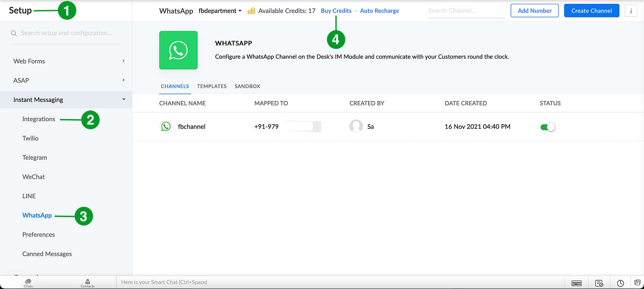Screen dimensions: 644x289
Task: Click the credits coins icon
Action: coord(251,11)
